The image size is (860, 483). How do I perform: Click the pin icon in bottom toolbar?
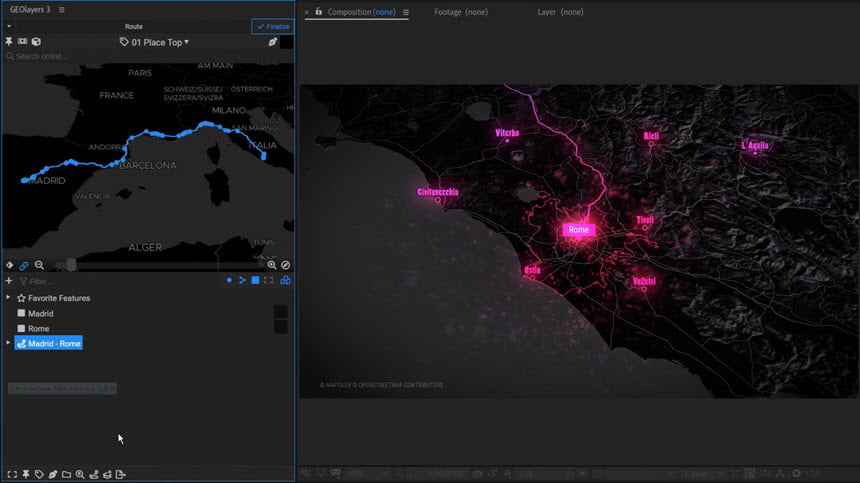[x=26, y=474]
